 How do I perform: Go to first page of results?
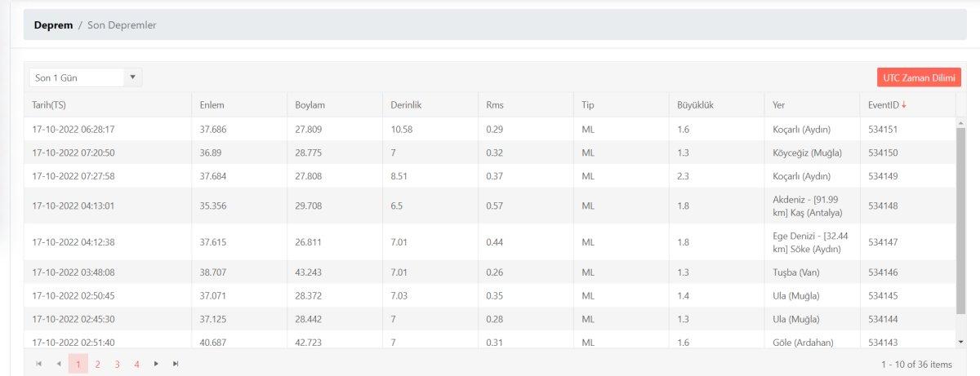click(39, 364)
